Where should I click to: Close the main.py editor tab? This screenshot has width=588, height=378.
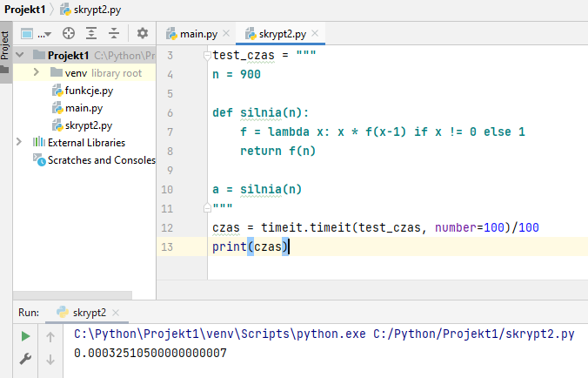[226, 34]
